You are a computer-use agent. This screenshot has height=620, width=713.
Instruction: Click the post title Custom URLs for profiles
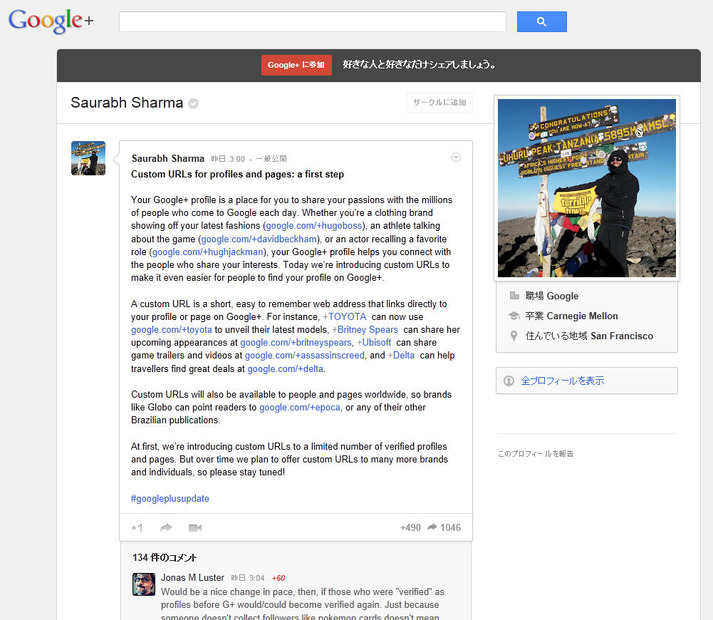coord(237,174)
